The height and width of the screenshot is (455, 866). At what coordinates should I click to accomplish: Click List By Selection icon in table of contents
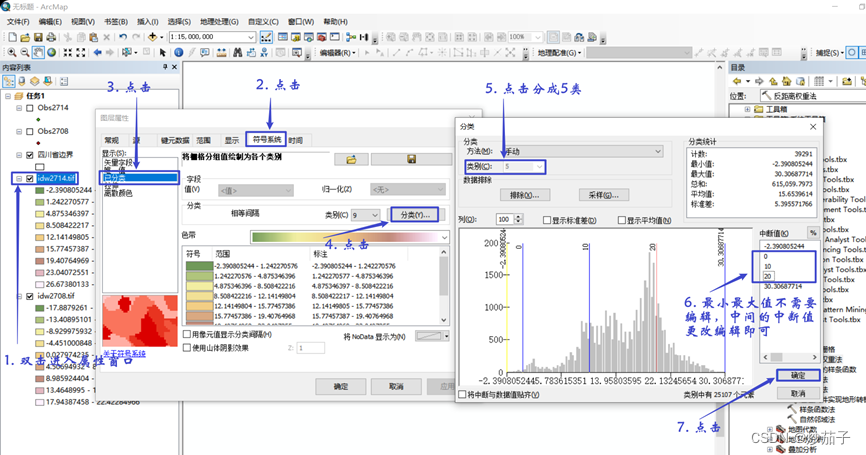click(x=48, y=82)
